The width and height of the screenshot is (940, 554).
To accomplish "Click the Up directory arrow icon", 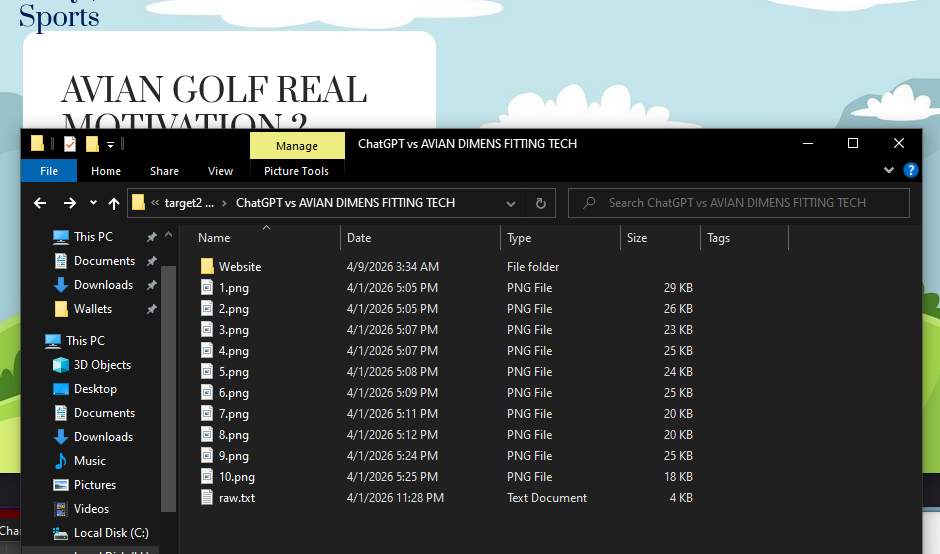I will coord(114,203).
